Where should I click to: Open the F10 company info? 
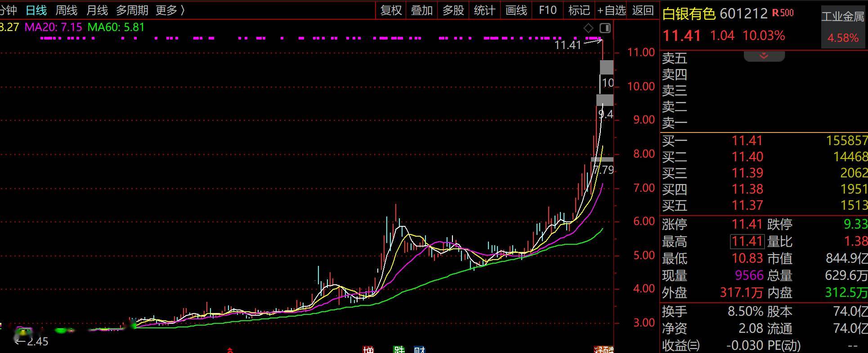coord(547,10)
